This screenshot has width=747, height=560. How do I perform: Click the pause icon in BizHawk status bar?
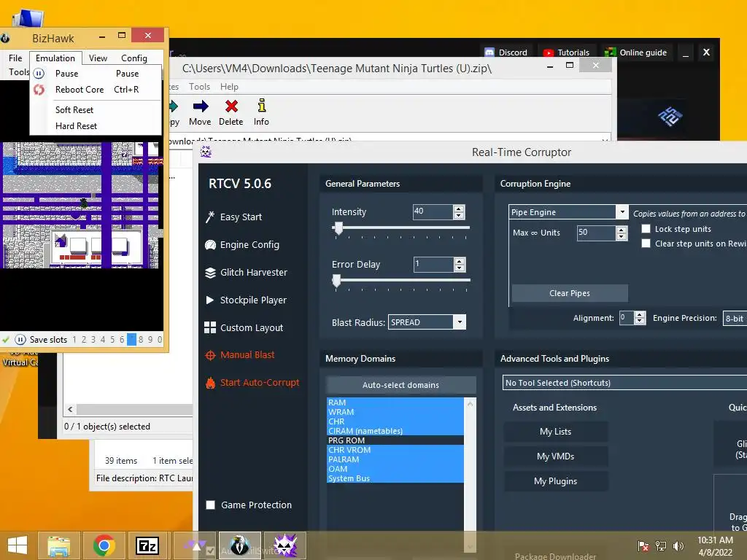pos(20,340)
